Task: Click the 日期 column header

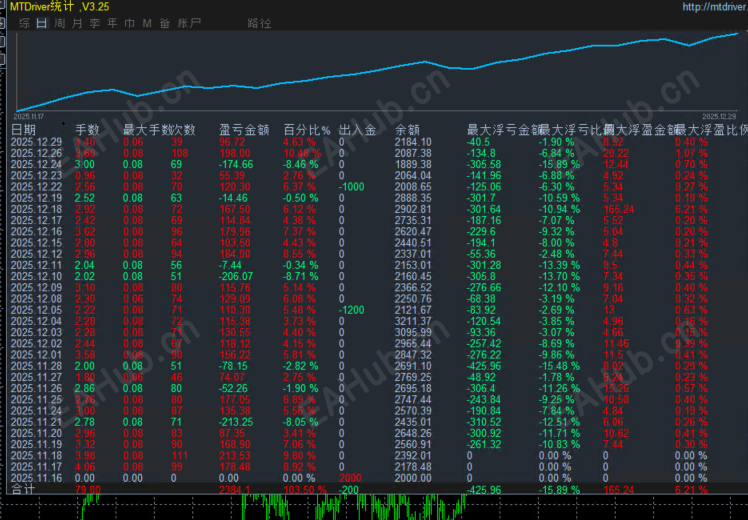Action: 23,130
